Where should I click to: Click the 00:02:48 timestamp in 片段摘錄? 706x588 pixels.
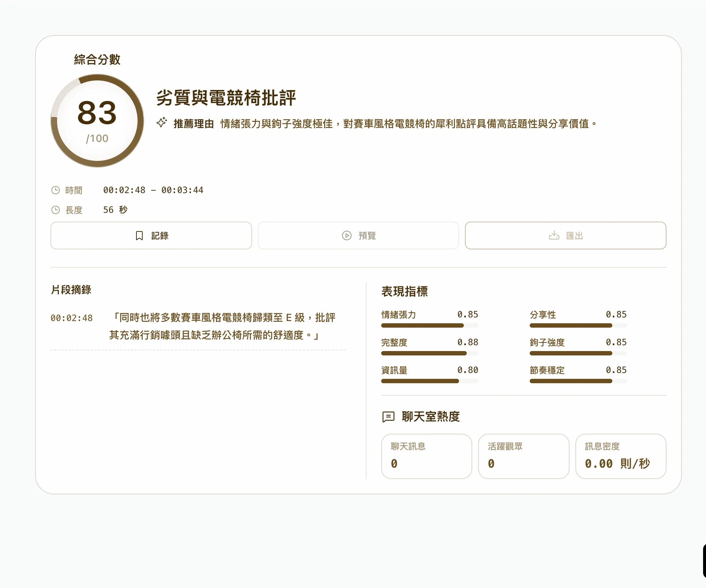click(x=72, y=318)
